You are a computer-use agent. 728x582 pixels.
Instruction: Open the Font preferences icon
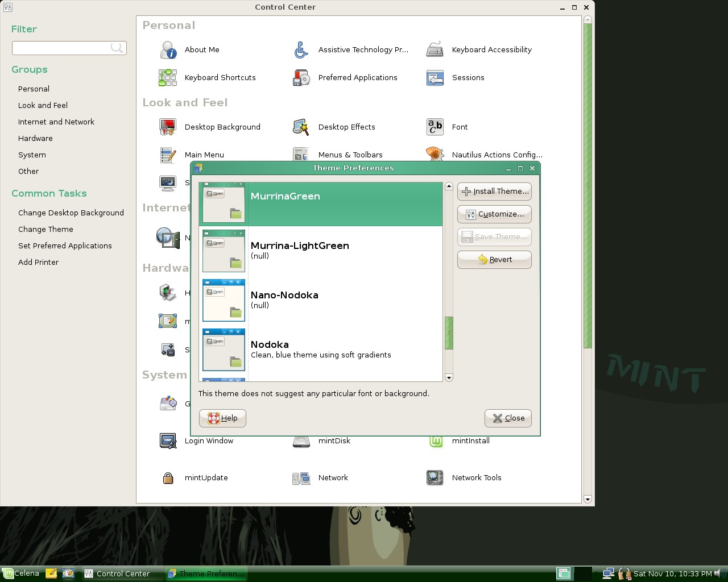click(435, 127)
